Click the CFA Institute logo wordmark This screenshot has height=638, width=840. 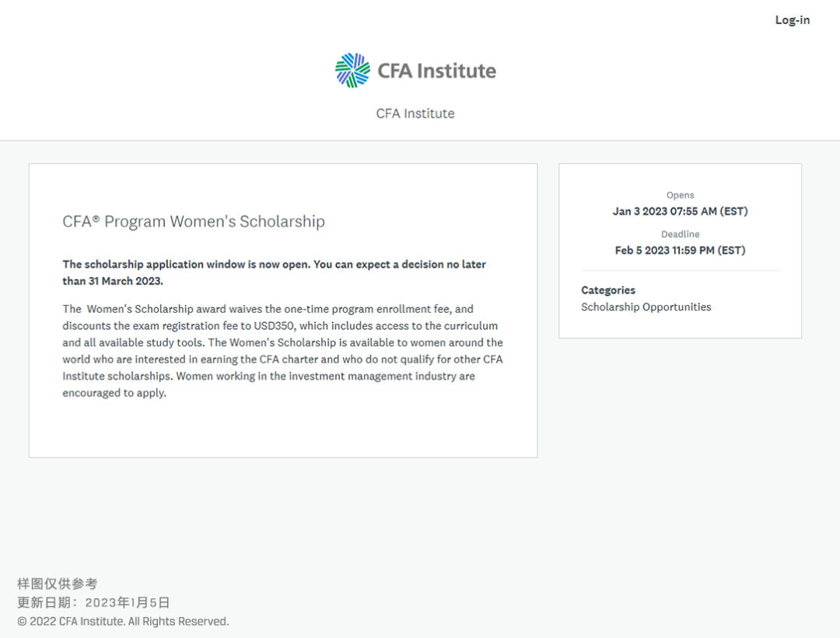[x=436, y=71]
